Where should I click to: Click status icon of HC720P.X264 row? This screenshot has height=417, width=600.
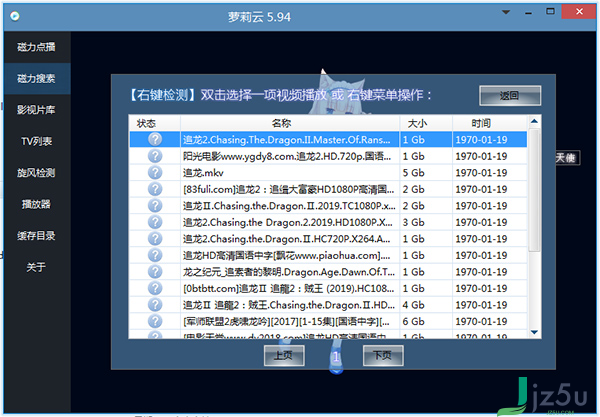[155, 239]
